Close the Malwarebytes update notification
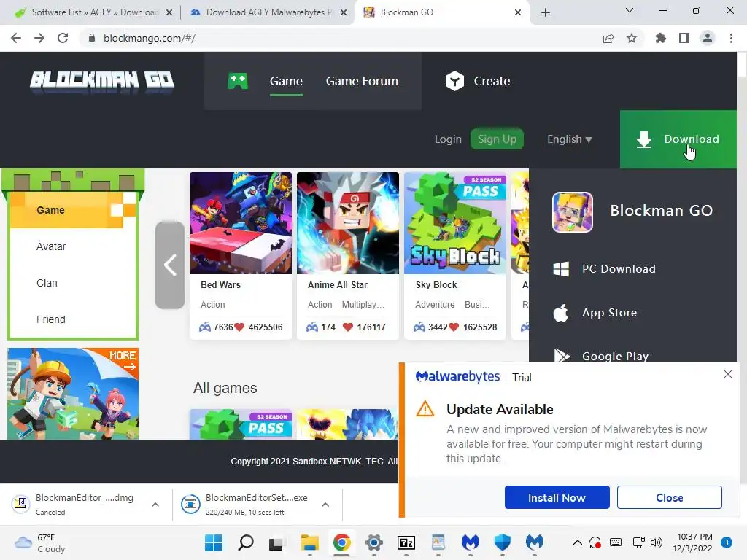Screen dimensions: 747x560 (727, 374)
